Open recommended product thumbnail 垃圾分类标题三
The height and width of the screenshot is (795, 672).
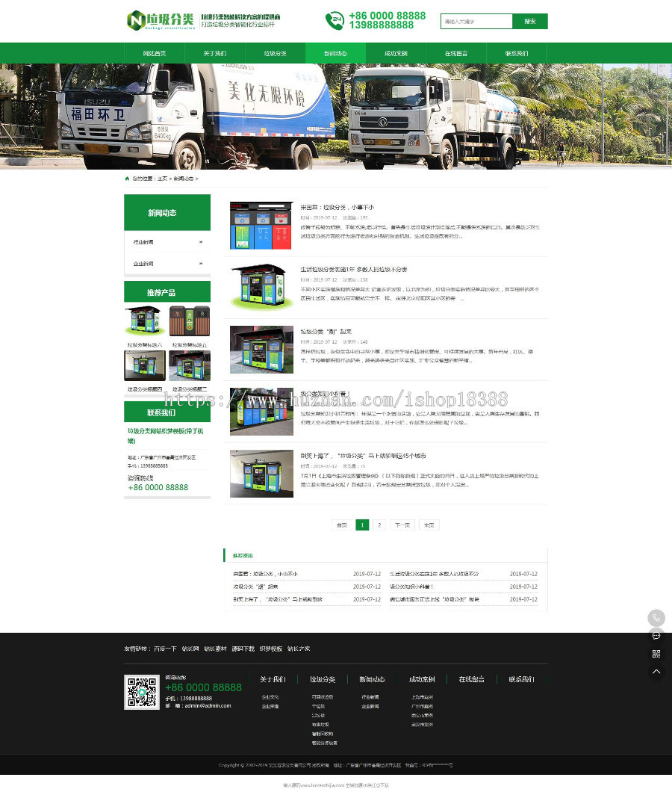click(190, 365)
